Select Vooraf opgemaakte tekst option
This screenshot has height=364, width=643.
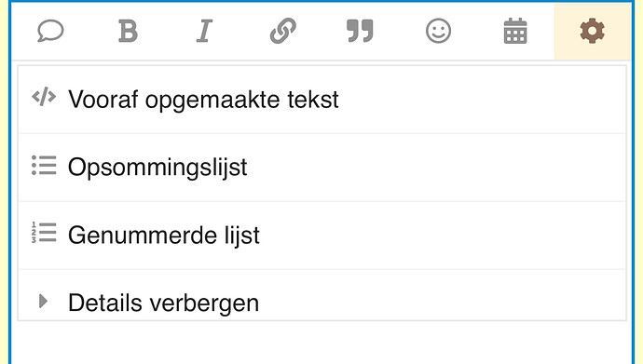click(x=321, y=100)
